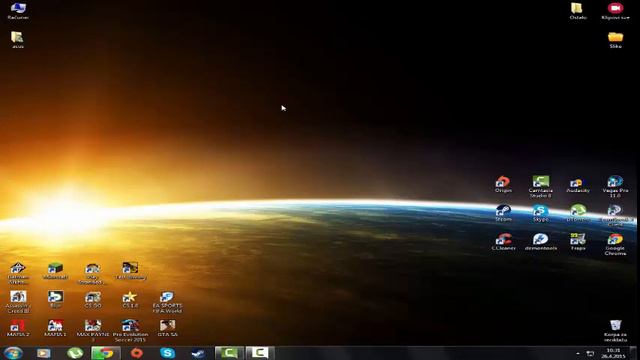Viewport: 640px width, 360px height.
Task: Open the network tray icon
Action: pos(590,353)
